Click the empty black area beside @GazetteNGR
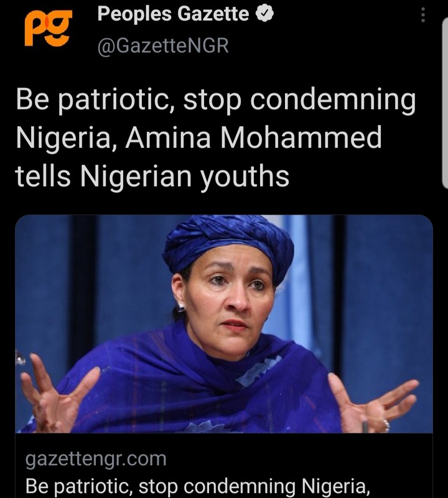This screenshot has width=448, height=498. click(x=318, y=46)
